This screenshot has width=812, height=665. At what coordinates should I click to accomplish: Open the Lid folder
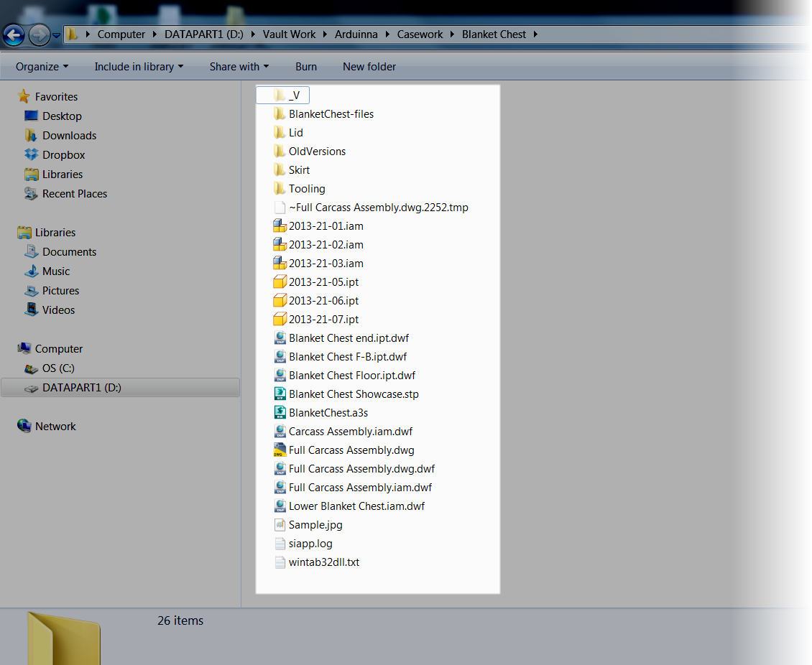(x=294, y=132)
